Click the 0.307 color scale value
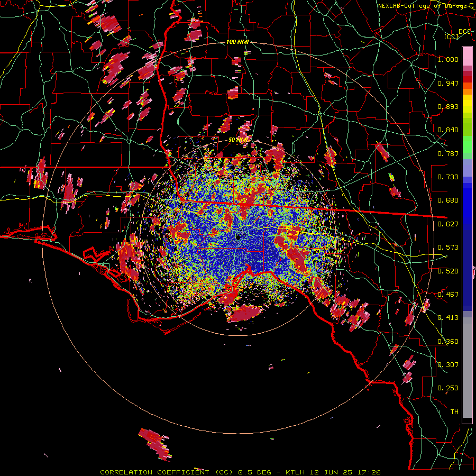This screenshot has width=476, height=476. (x=448, y=365)
